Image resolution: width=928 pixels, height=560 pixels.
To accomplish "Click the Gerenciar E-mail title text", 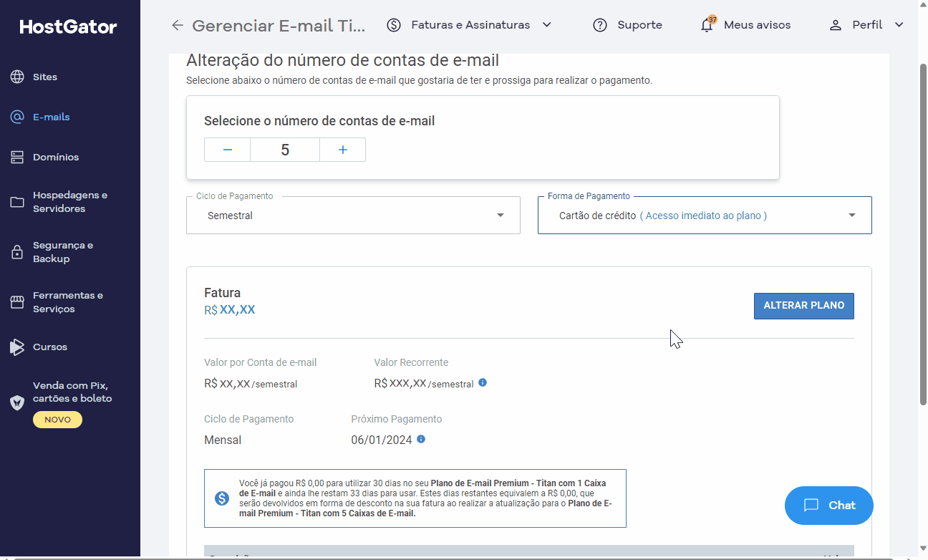I will click(x=279, y=26).
